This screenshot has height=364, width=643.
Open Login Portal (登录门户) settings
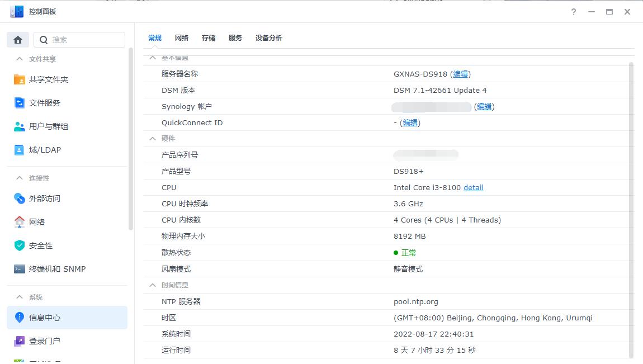pyautogui.click(x=44, y=341)
